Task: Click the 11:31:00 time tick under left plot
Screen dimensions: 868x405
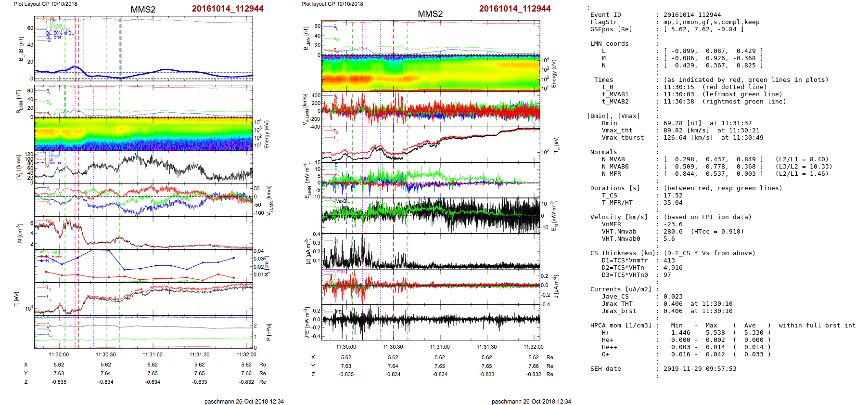Action: (x=153, y=354)
